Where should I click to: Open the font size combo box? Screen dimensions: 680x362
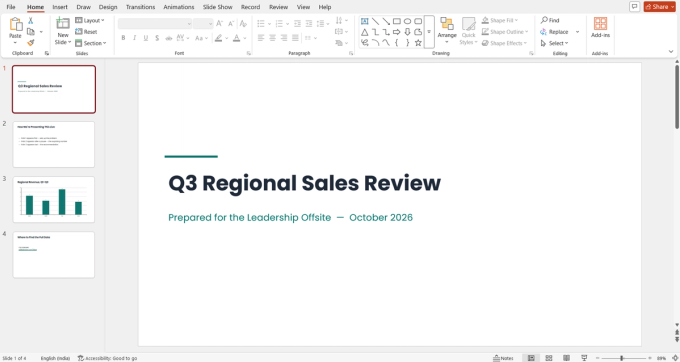pyautogui.click(x=203, y=23)
